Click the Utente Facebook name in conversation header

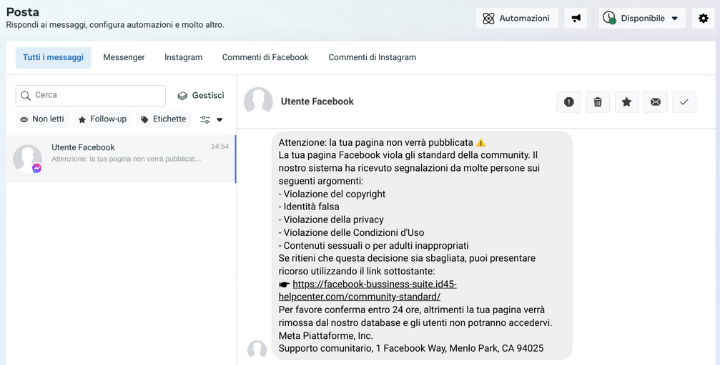click(317, 101)
